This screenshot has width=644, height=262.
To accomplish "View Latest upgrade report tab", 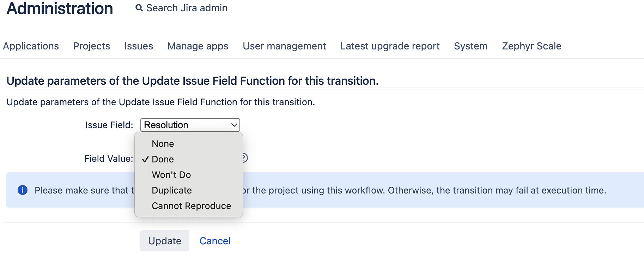I will [390, 46].
